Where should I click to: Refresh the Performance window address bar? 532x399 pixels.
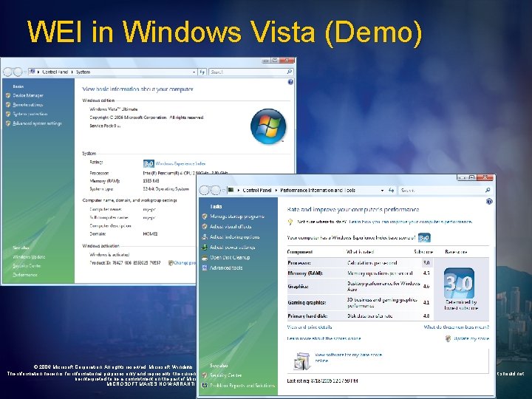(x=391, y=191)
